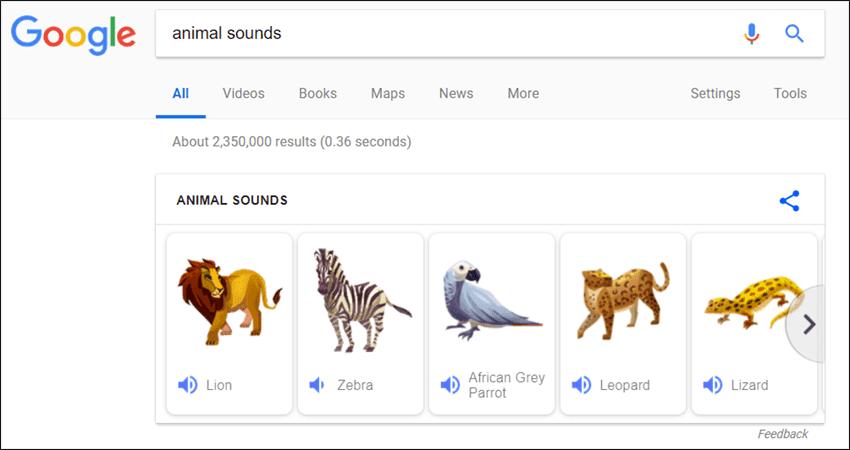Screen dimensions: 850x450
Task: Click the share icon in Animal Sounds card
Action: [789, 201]
